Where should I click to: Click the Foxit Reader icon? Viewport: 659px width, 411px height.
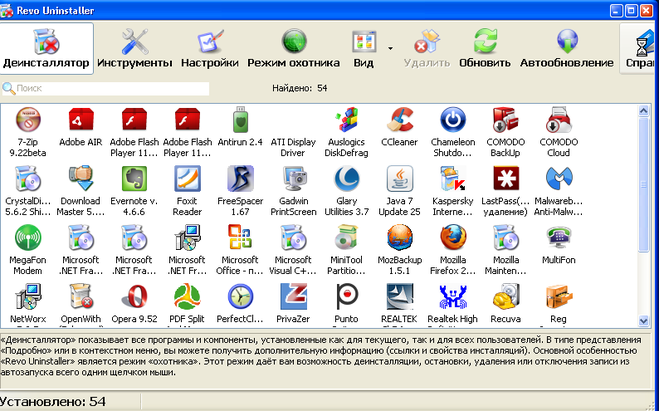tap(186, 180)
